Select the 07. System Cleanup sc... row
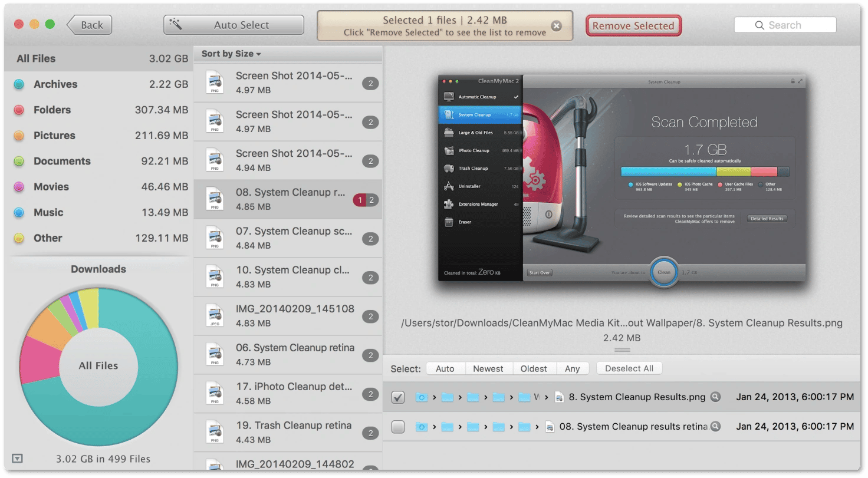Screen dimensions: 868x478 pyautogui.click(x=288, y=238)
